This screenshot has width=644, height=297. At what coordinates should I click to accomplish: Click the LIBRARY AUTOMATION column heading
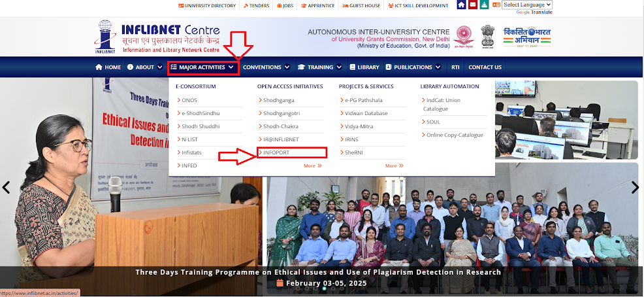[x=450, y=86]
